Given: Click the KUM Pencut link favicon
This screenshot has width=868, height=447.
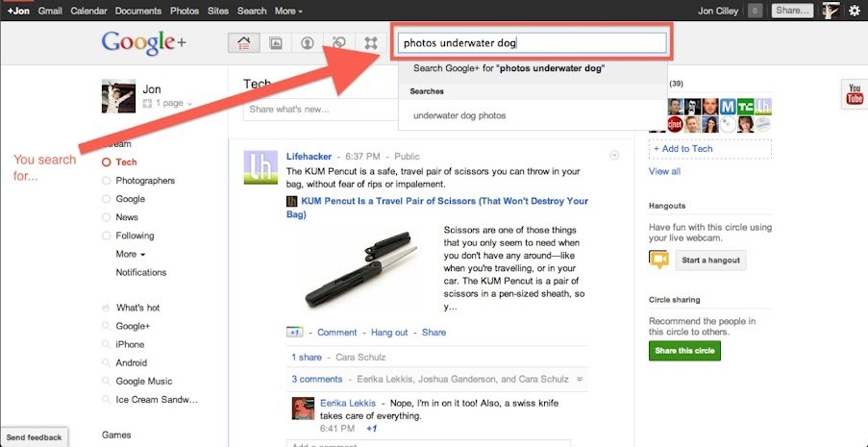Looking at the screenshot, I should [x=291, y=201].
